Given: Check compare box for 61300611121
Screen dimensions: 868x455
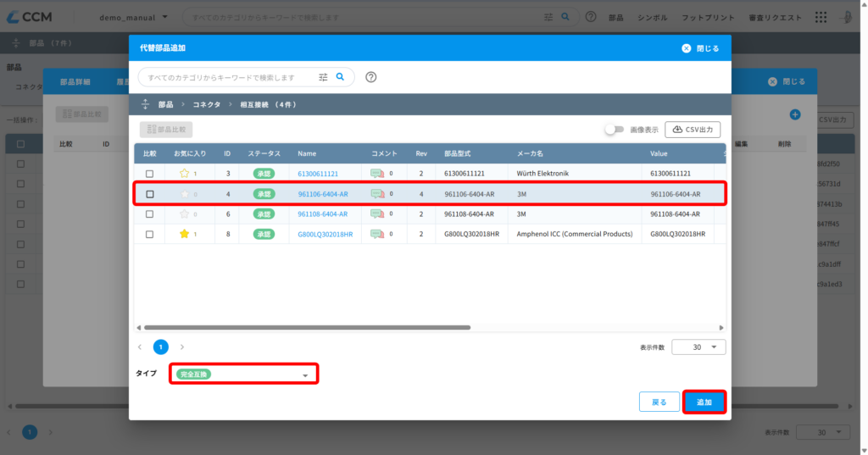Looking at the screenshot, I should click(149, 174).
